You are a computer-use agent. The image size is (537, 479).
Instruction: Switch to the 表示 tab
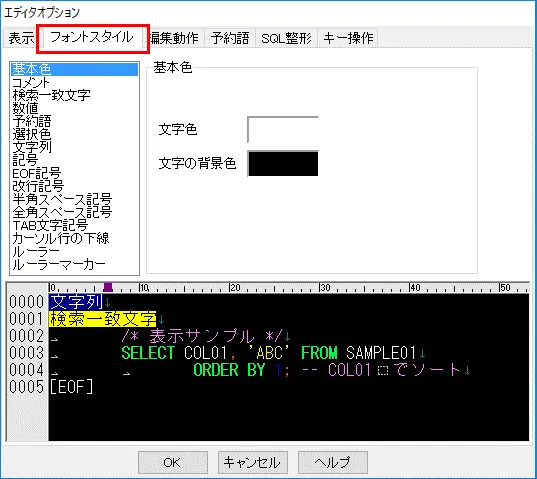21,38
